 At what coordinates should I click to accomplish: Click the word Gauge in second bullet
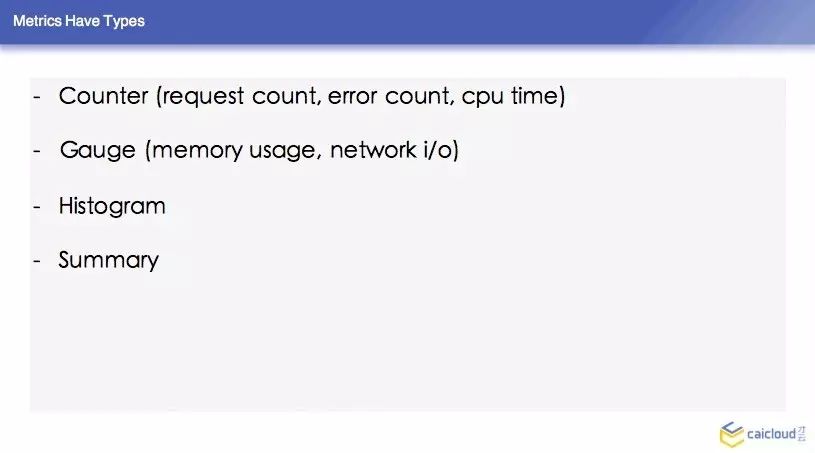(98, 151)
